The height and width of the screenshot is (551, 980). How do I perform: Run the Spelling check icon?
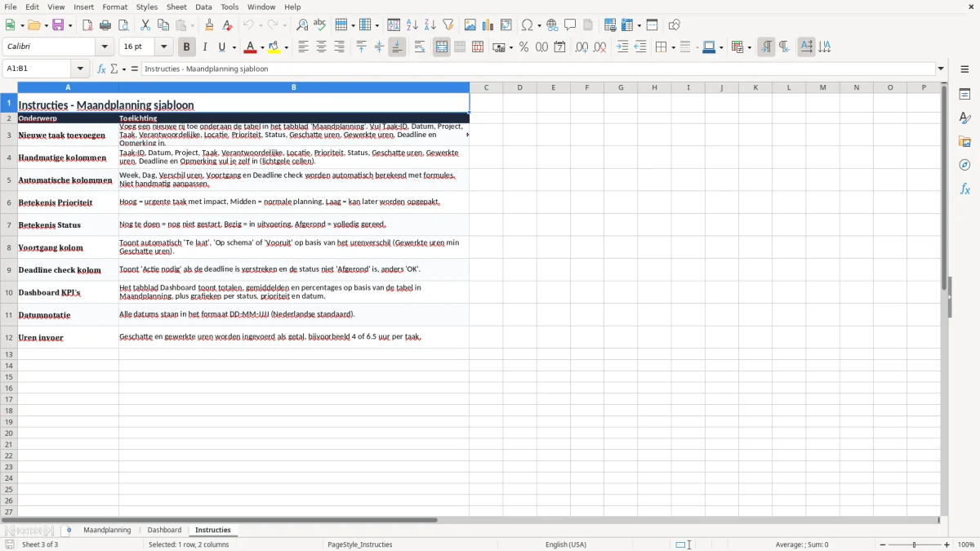click(x=320, y=25)
